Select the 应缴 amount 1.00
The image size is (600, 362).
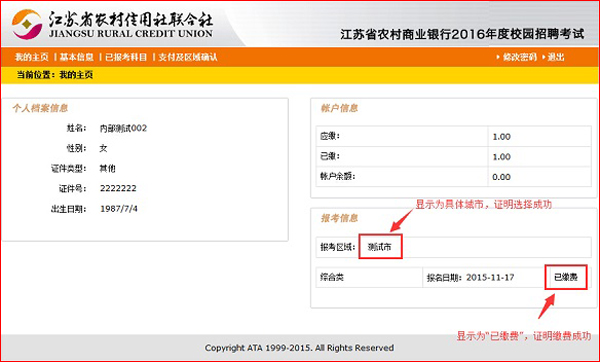[501, 137]
